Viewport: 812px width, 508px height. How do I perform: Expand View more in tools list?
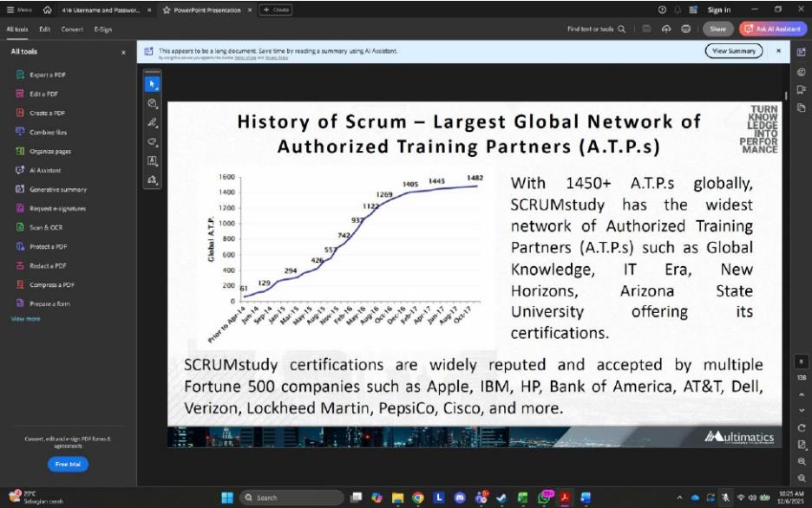25,319
